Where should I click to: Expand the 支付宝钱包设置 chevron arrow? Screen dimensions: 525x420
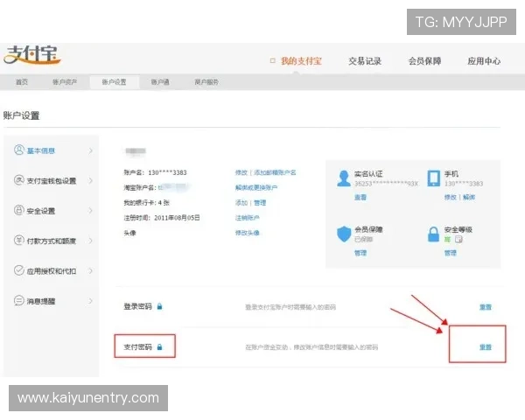[90, 181]
